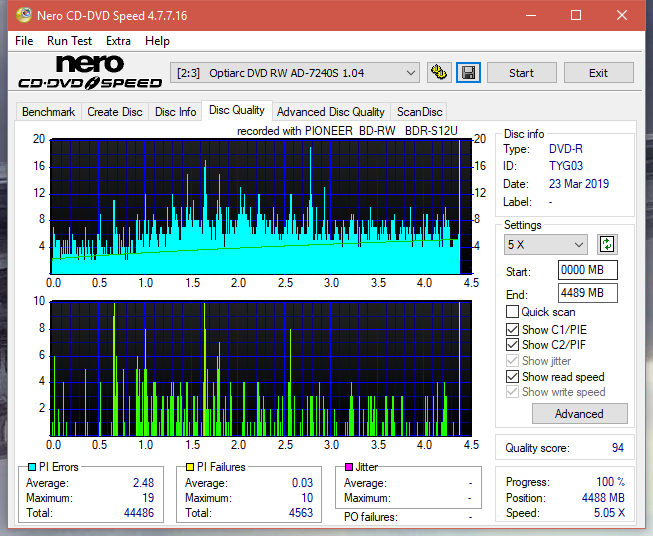Click the Nero CD-DVD Speed logo
The image size is (653, 536).
pyautogui.click(x=90, y=72)
